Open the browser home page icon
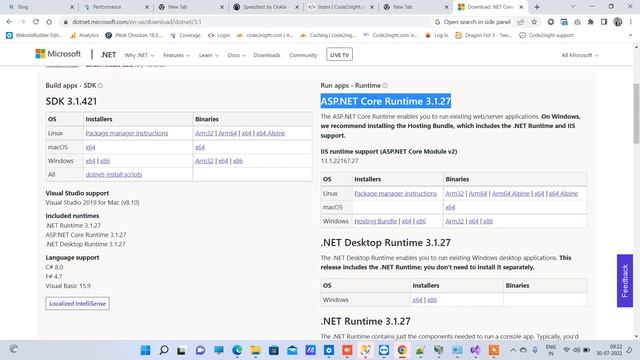The image size is (640, 360). pos(49,22)
